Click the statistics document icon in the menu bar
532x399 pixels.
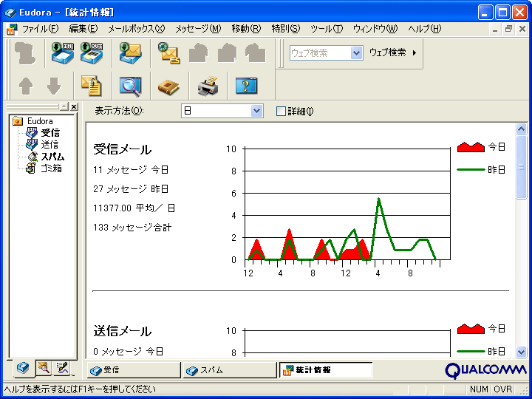coord(12,29)
